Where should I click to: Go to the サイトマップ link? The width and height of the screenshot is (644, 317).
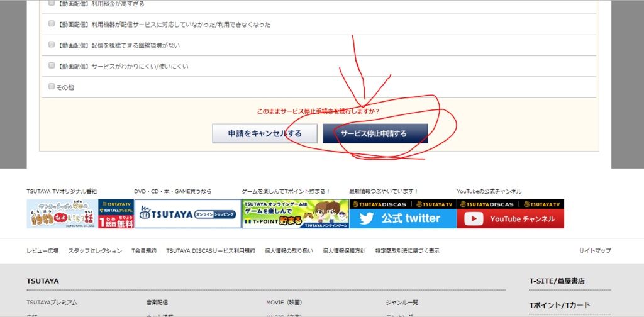click(x=595, y=251)
